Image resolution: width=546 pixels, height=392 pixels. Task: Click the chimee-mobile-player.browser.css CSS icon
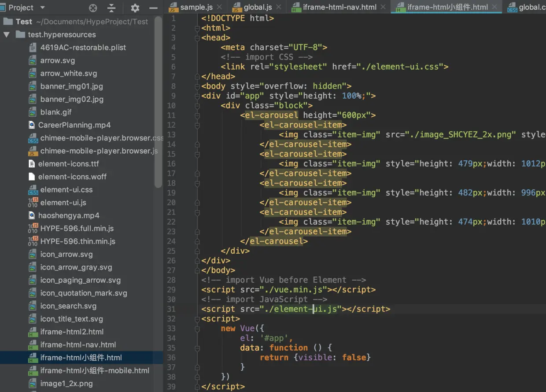click(33, 138)
